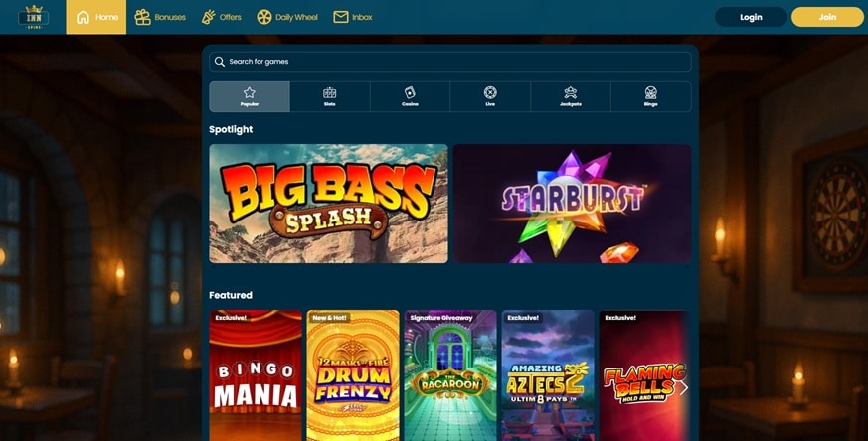Switch to the Popular games tab
Screen dimensions: 868x441
250,96
